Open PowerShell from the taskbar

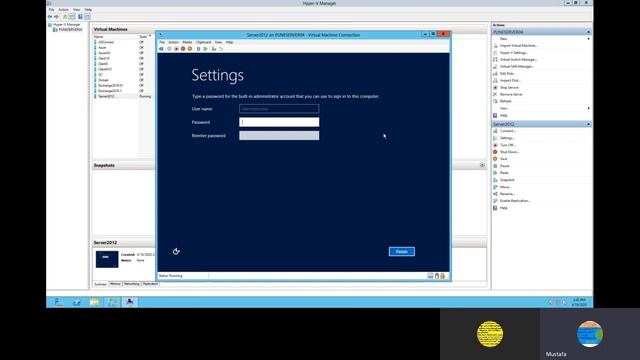[76, 302]
